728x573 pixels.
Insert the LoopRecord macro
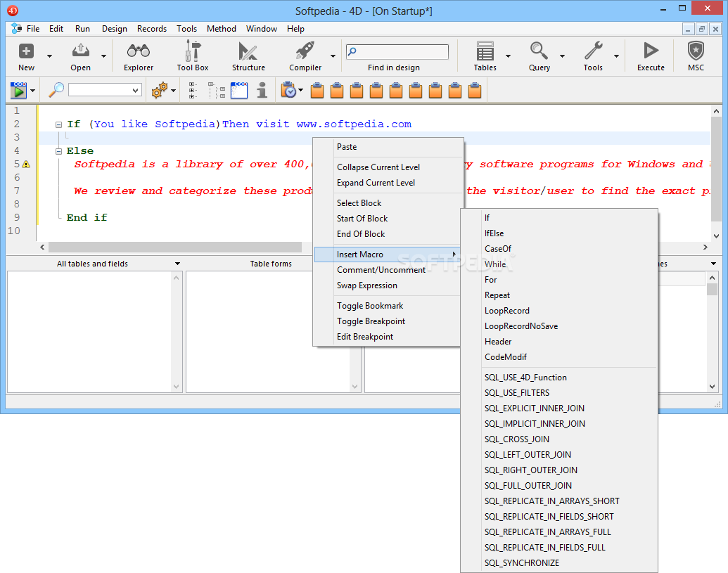point(559,310)
